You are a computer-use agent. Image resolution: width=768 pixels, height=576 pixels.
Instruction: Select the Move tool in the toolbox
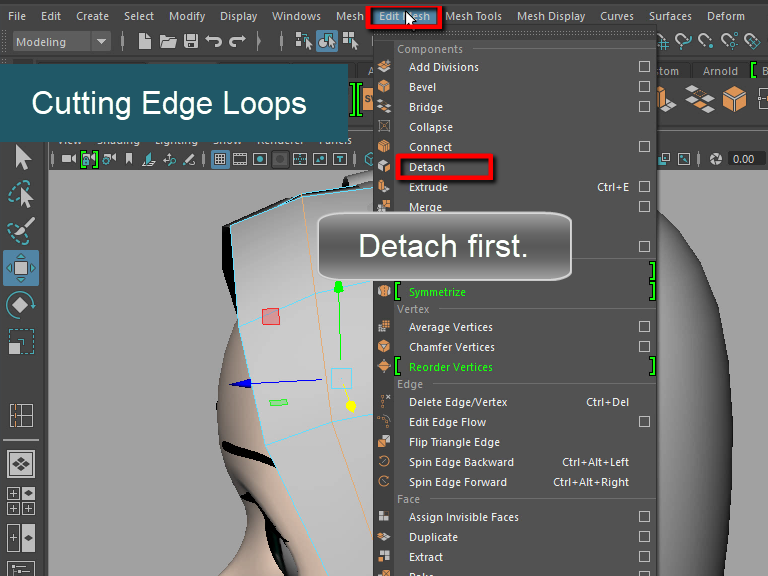tap(21, 268)
